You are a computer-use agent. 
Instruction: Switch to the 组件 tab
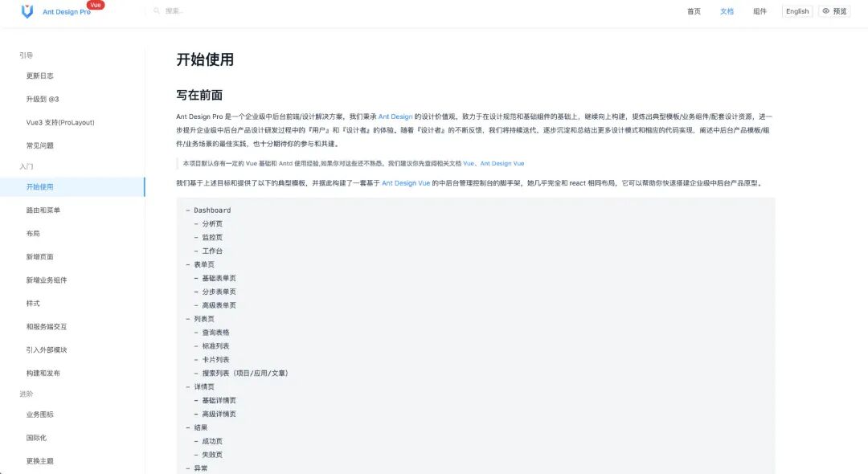pos(759,11)
